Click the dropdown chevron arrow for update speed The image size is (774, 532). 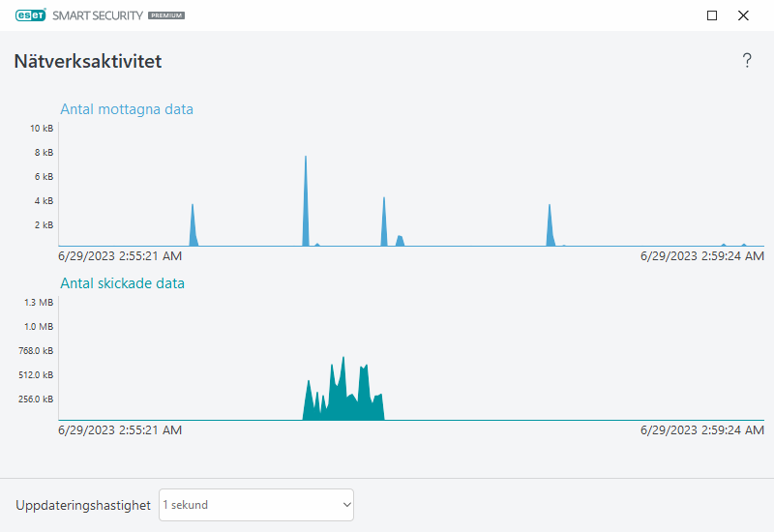(346, 505)
